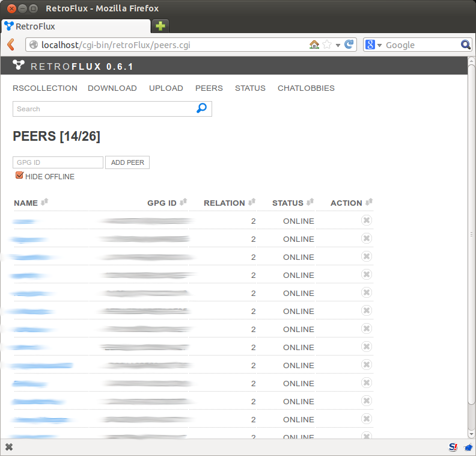Remove the fifth peer using its X icon
This screenshot has width=476, height=456.
367,292
